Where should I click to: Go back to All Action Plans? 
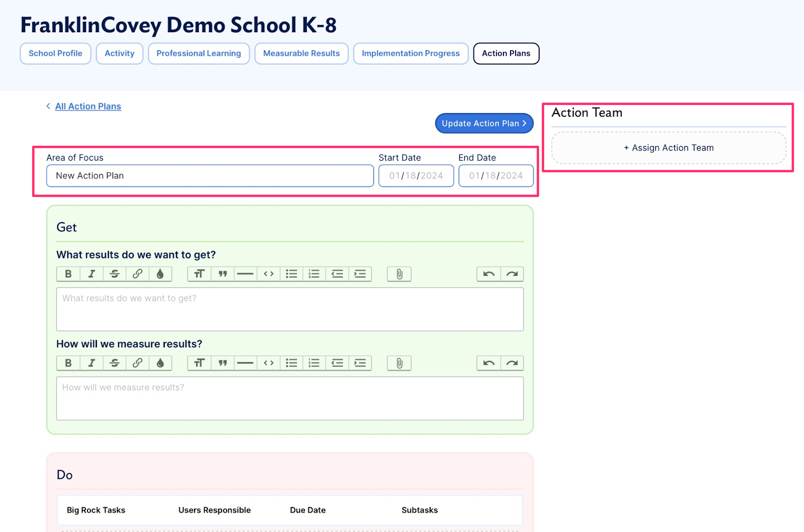click(x=88, y=107)
